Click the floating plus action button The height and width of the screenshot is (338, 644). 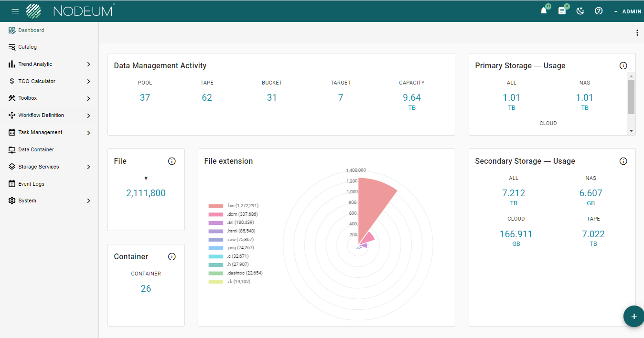[x=634, y=316]
